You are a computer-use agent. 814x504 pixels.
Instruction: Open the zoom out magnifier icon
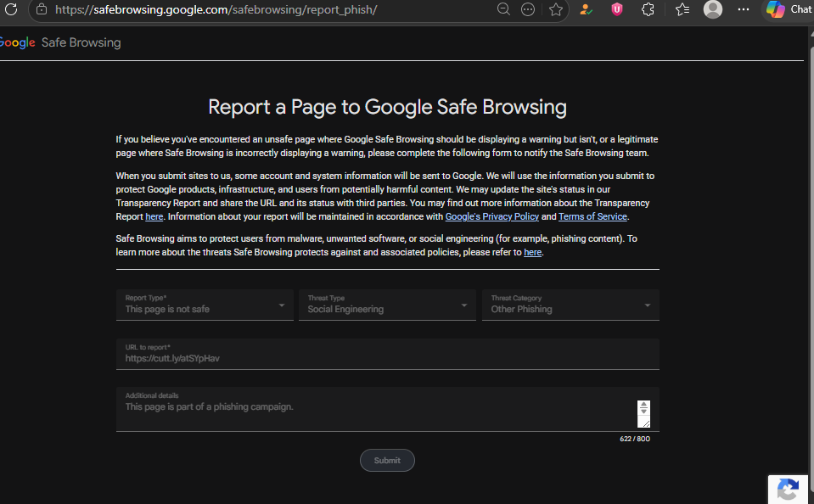[x=503, y=9]
